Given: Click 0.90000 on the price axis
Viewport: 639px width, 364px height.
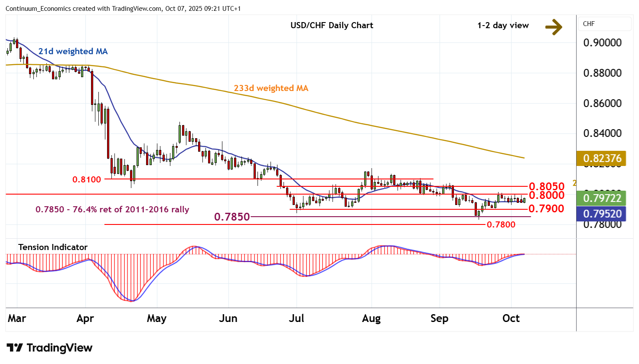Looking at the screenshot, I should coord(602,43).
